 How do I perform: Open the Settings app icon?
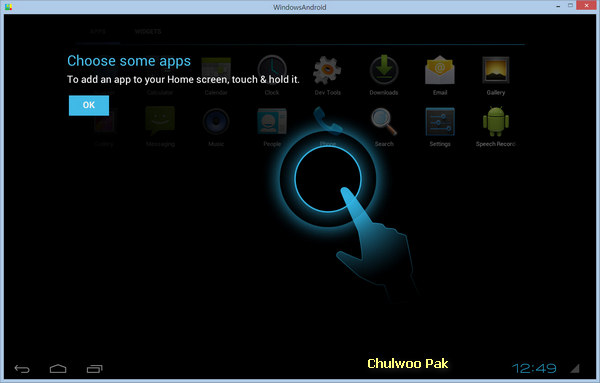[x=440, y=122]
